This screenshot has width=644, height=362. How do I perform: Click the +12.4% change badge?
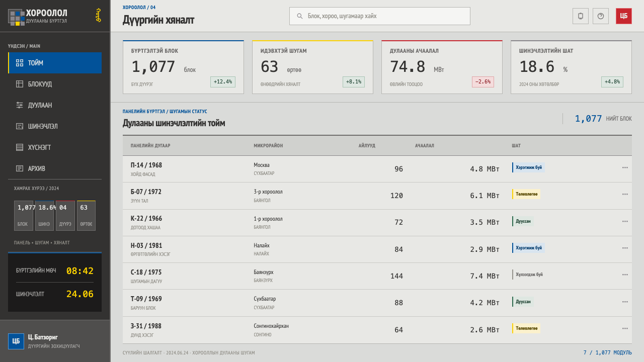(223, 82)
